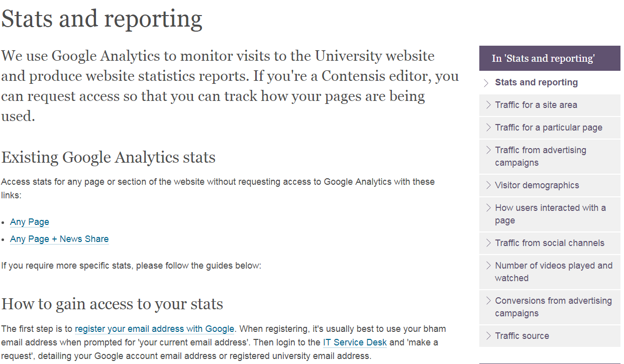
Task: Click chevron beside Traffic from social channels
Action: (488, 243)
